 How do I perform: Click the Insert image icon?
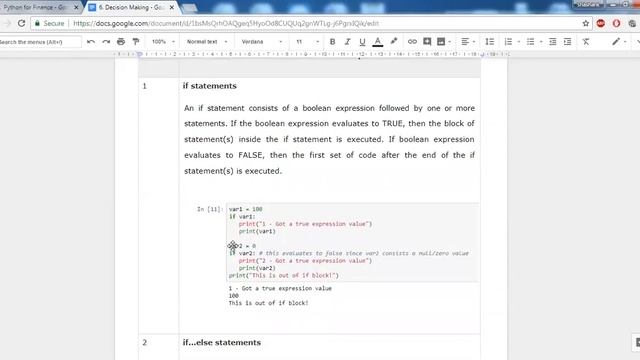(x=441, y=42)
